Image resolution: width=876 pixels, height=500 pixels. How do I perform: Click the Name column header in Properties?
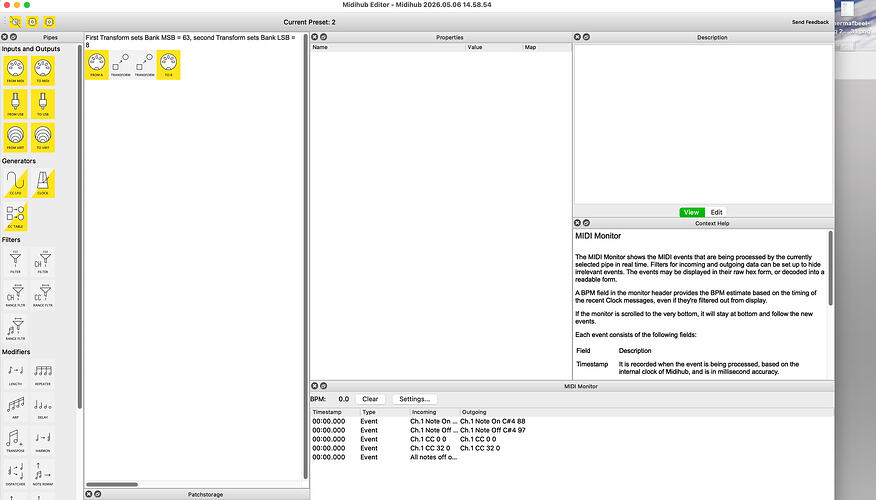click(388, 47)
